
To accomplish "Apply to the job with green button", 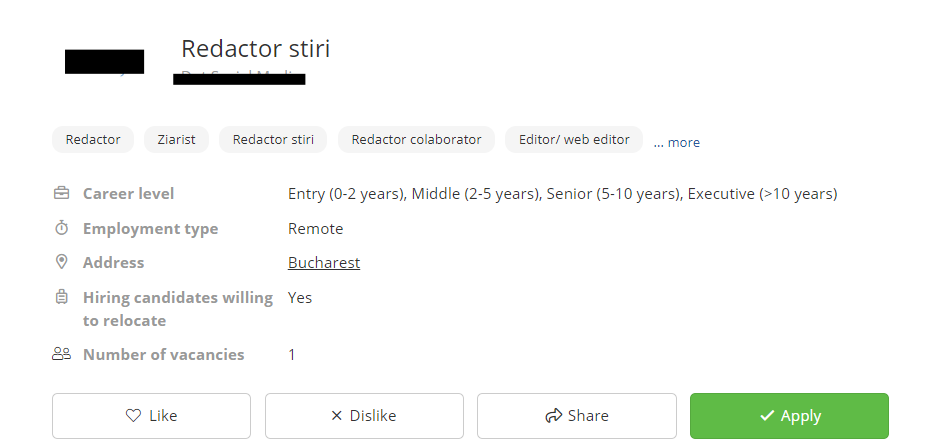I will tap(789, 416).
